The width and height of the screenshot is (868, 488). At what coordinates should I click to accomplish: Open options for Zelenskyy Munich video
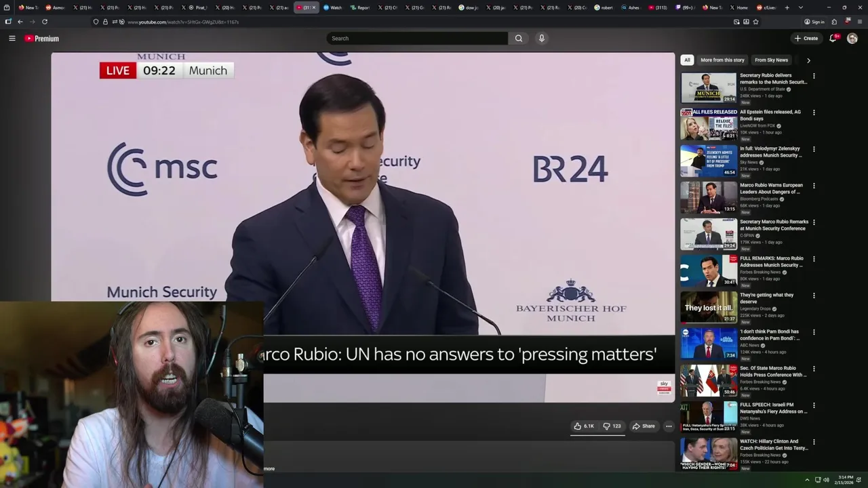tap(814, 149)
